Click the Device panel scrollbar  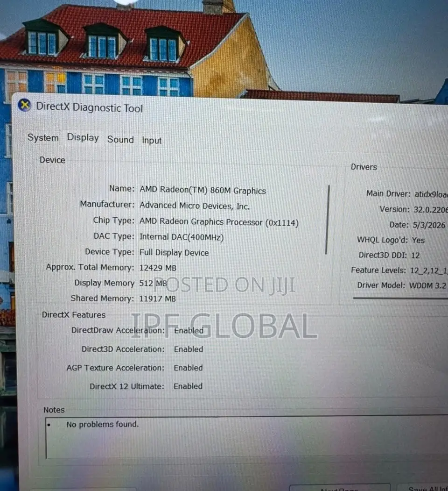(327, 220)
